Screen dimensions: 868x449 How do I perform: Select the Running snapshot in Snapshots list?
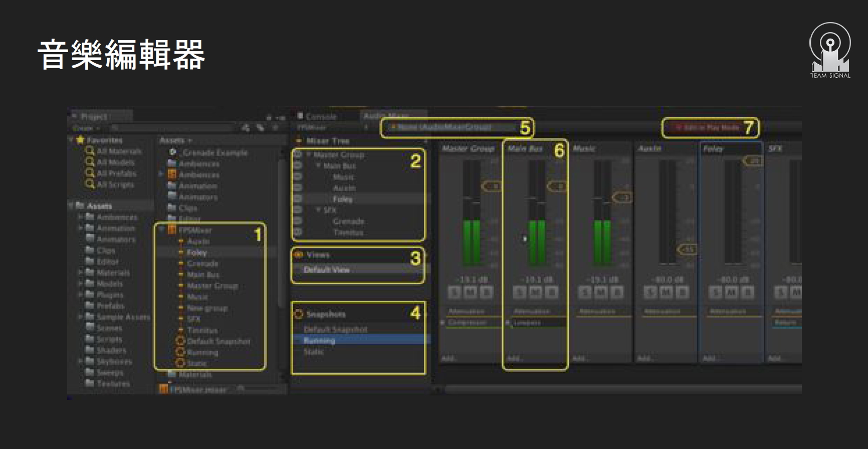click(319, 341)
